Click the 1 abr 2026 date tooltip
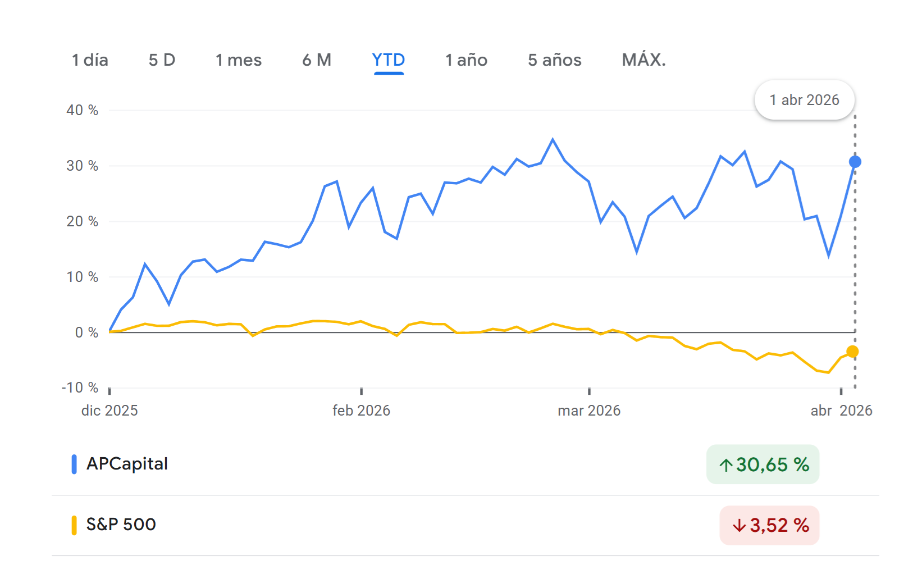The width and height of the screenshot is (922, 588). coord(804,100)
